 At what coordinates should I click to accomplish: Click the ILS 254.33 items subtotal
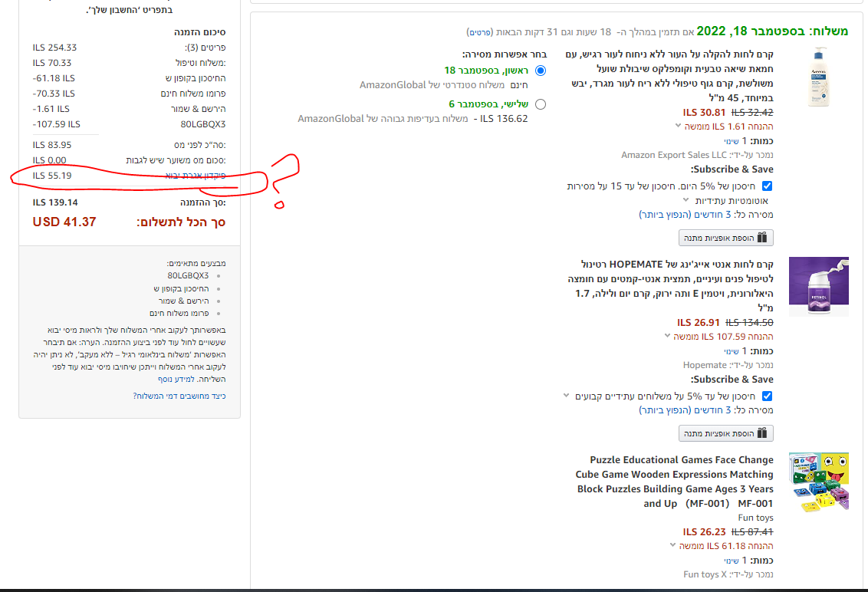(x=54, y=48)
